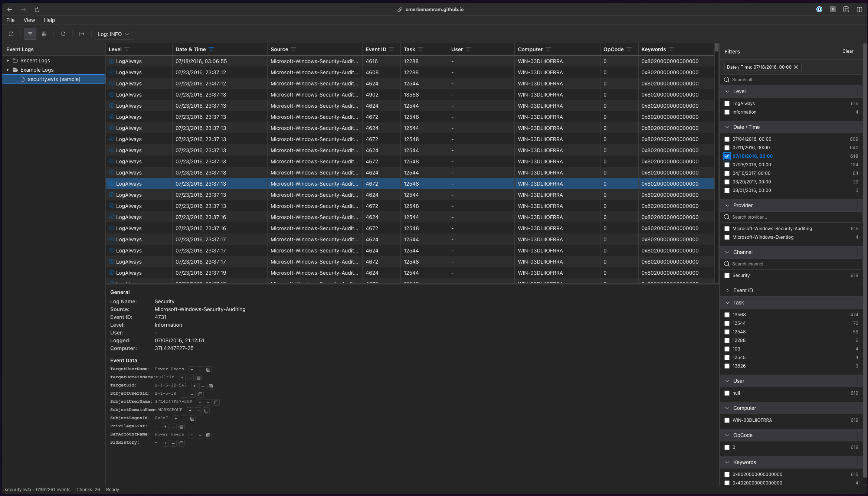
Task: Open the Help menu
Action: point(49,20)
